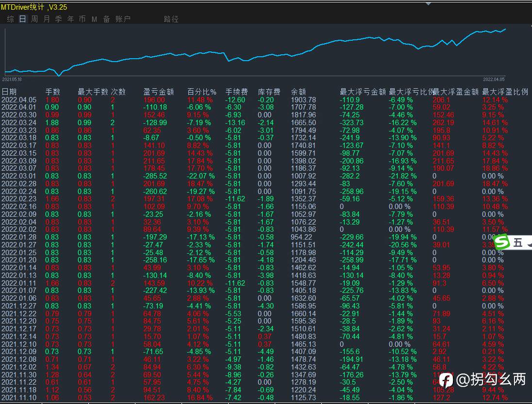This screenshot has height=404, width=532.
Task: Click percentage -22.07 %
Action: click(200, 176)
